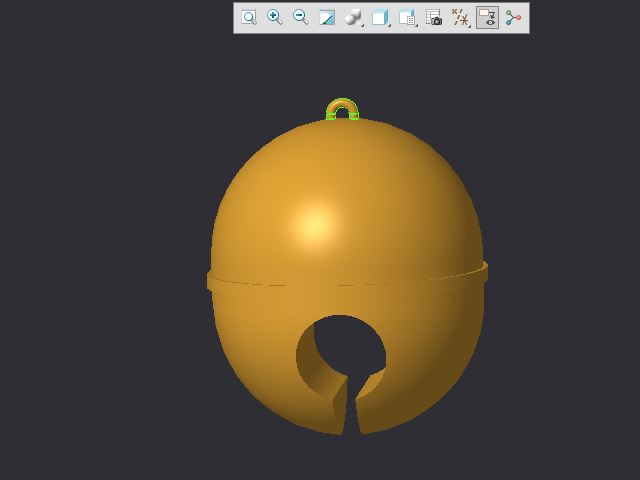Click the camera snapshot with table icon

point(433,18)
